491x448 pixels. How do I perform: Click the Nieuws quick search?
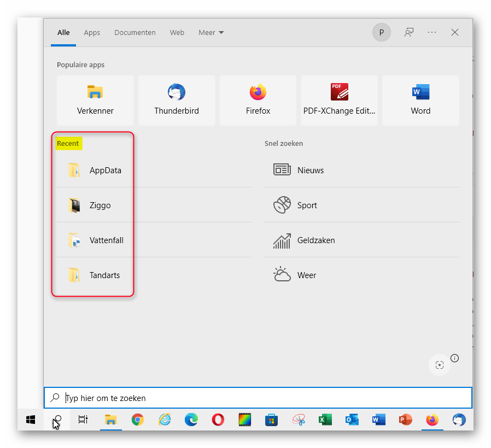pyautogui.click(x=310, y=170)
